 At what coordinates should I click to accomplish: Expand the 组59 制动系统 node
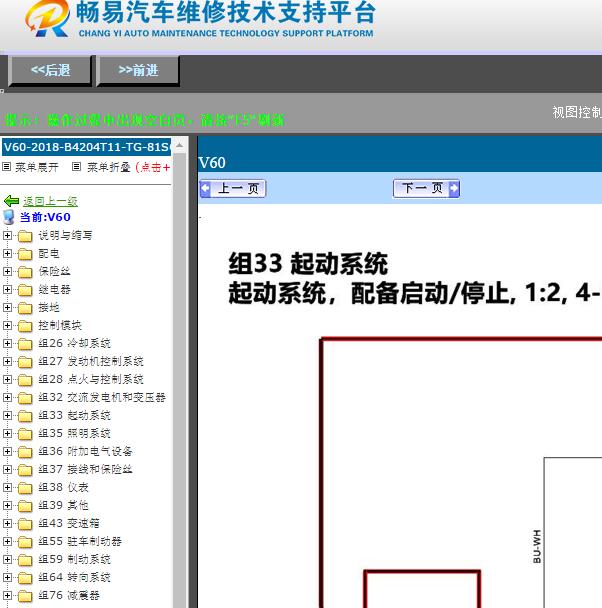[x=7, y=559]
